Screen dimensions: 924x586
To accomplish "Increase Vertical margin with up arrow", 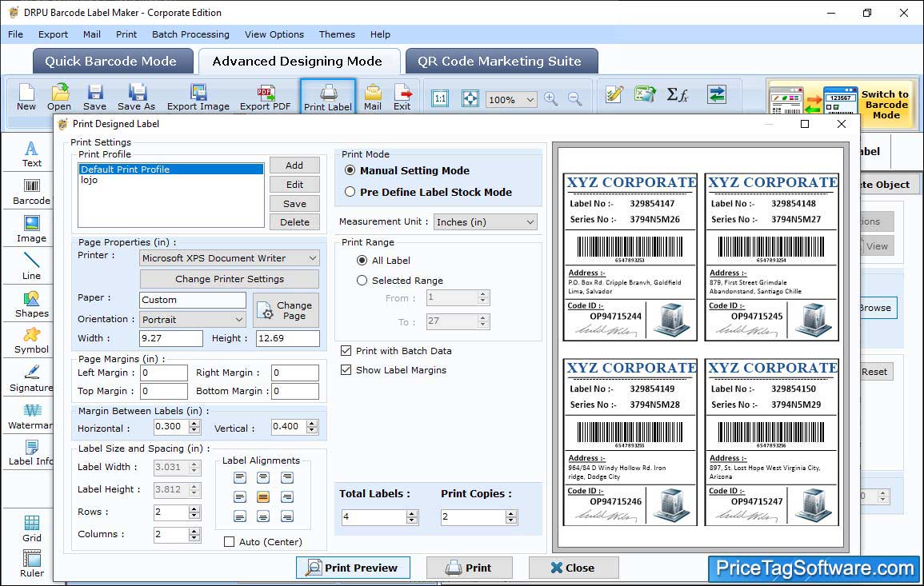I will point(312,423).
